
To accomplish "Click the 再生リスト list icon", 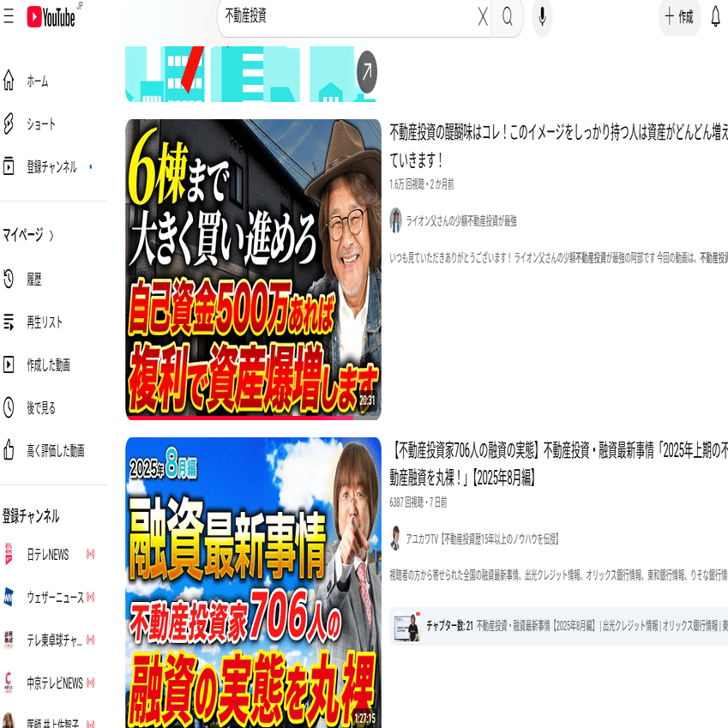I will [9, 322].
